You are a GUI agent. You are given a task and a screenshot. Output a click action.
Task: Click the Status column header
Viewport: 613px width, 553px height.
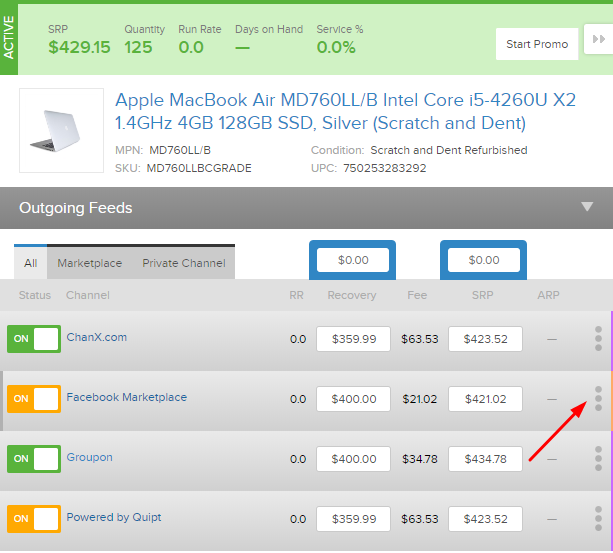click(35, 295)
